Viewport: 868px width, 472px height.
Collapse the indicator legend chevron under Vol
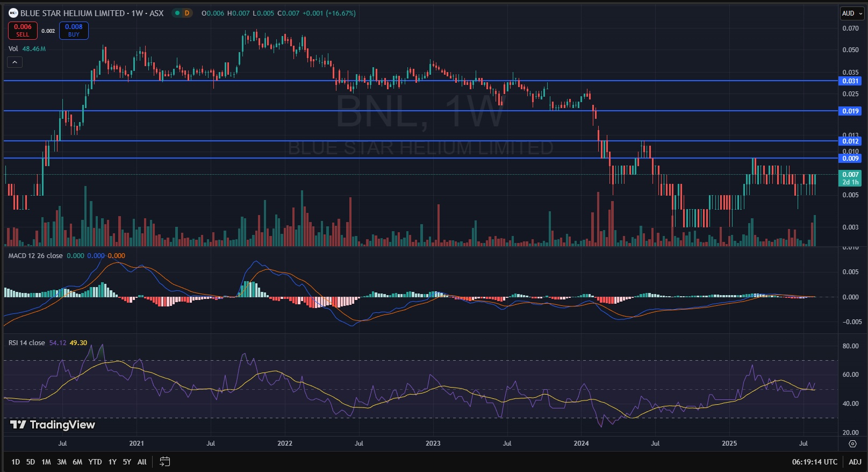click(x=15, y=62)
